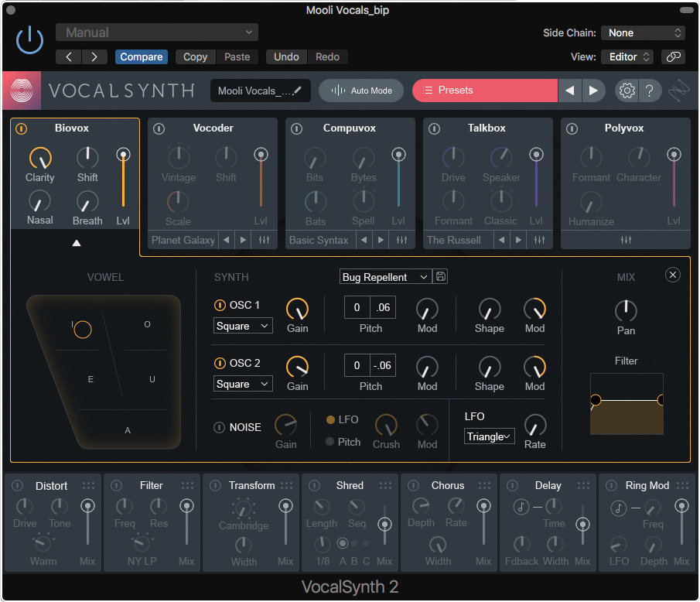700x602 pixels.
Task: Click the LFO Rate knob
Action: point(534,425)
